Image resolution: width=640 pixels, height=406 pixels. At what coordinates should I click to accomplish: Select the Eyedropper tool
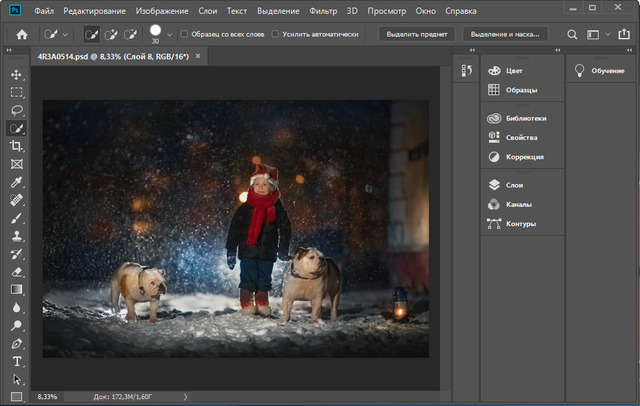(17, 182)
